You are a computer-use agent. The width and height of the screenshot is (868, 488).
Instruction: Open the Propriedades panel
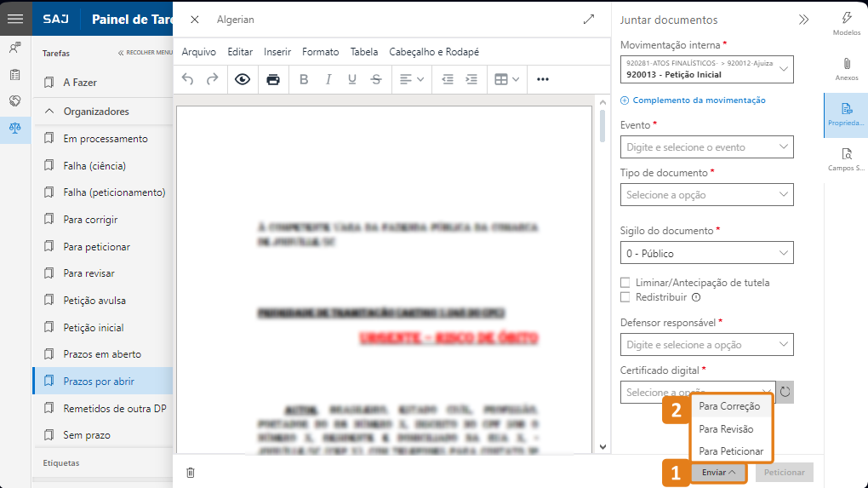(846, 115)
